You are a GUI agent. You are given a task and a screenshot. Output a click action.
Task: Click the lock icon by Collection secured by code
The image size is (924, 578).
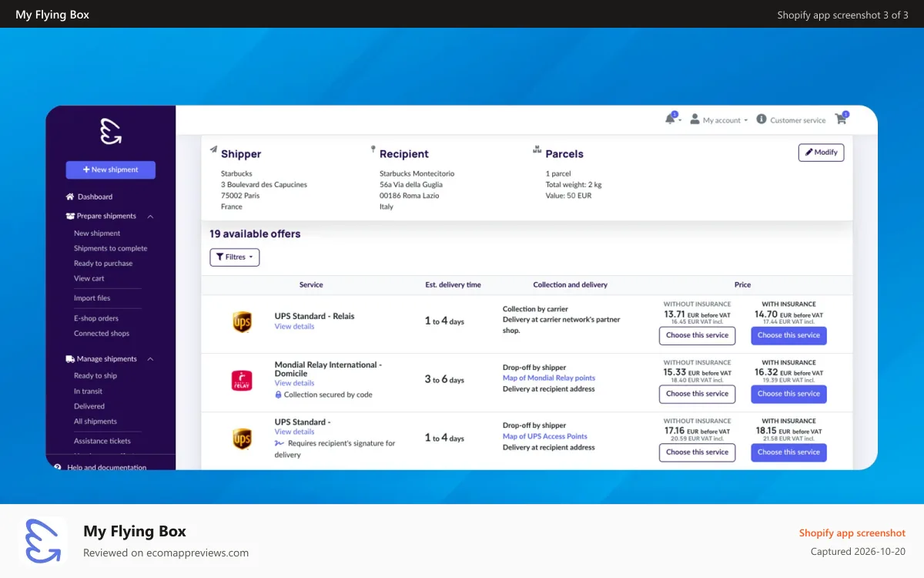point(278,395)
